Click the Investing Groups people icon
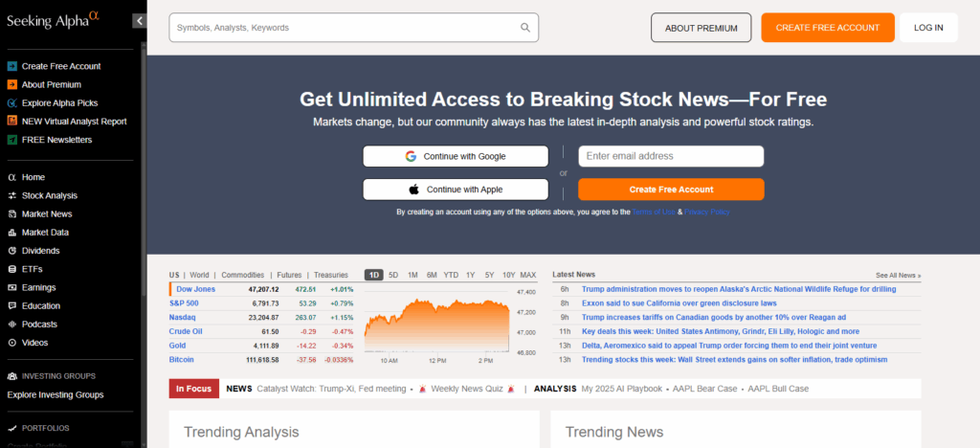980x448 pixels. 11,376
